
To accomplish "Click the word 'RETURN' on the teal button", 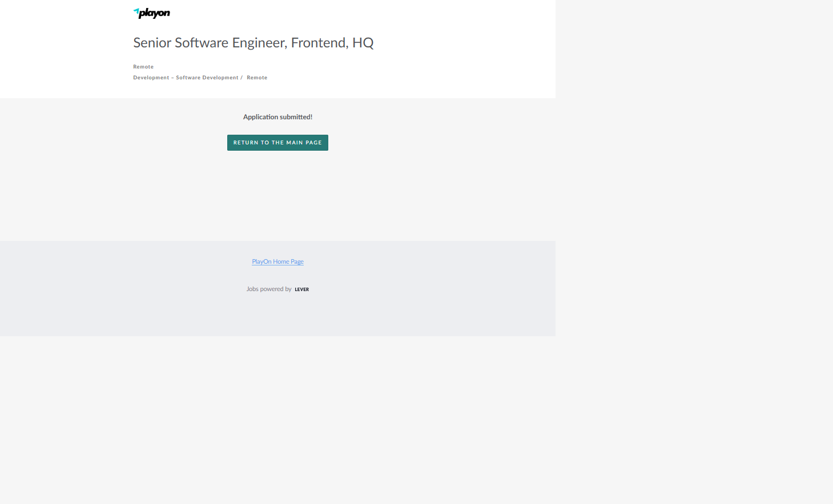I will [246, 143].
